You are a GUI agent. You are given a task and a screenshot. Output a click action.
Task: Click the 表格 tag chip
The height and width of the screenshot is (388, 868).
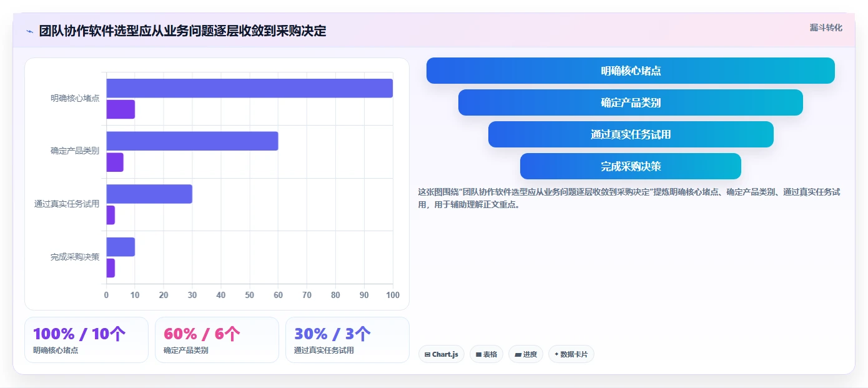(x=486, y=354)
